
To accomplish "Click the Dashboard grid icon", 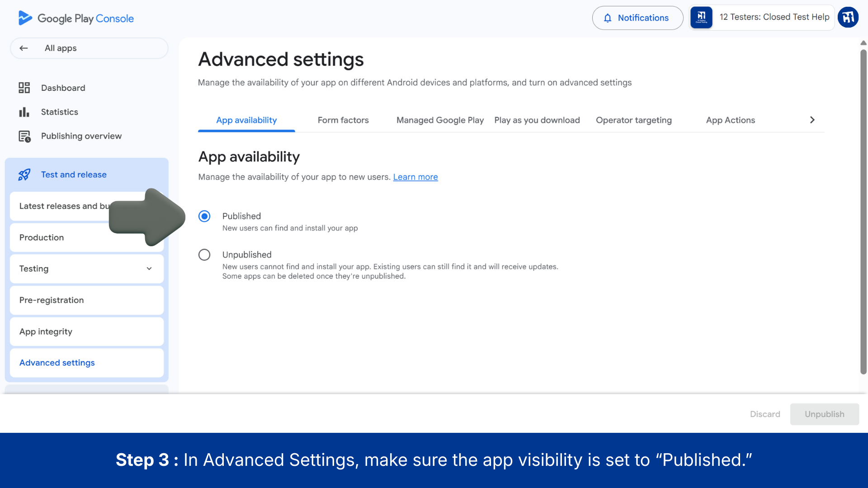I will pos(24,88).
